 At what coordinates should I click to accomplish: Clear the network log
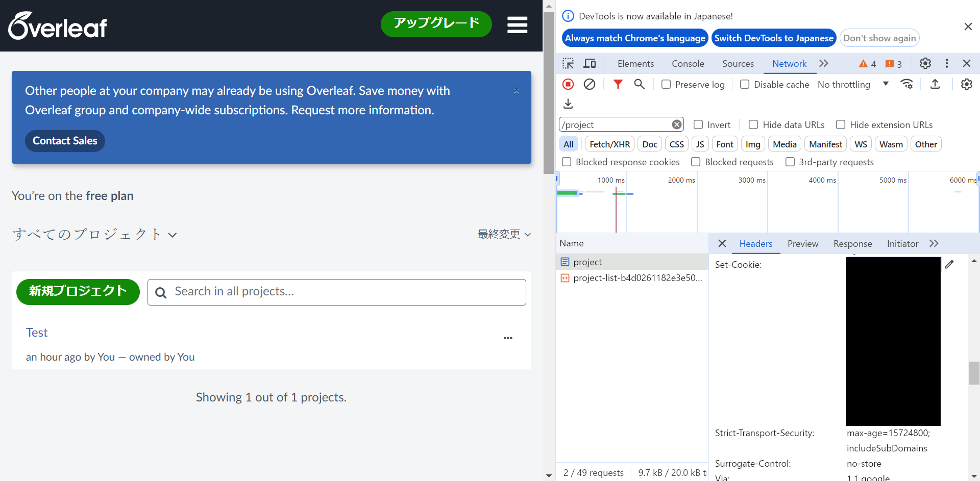click(589, 84)
